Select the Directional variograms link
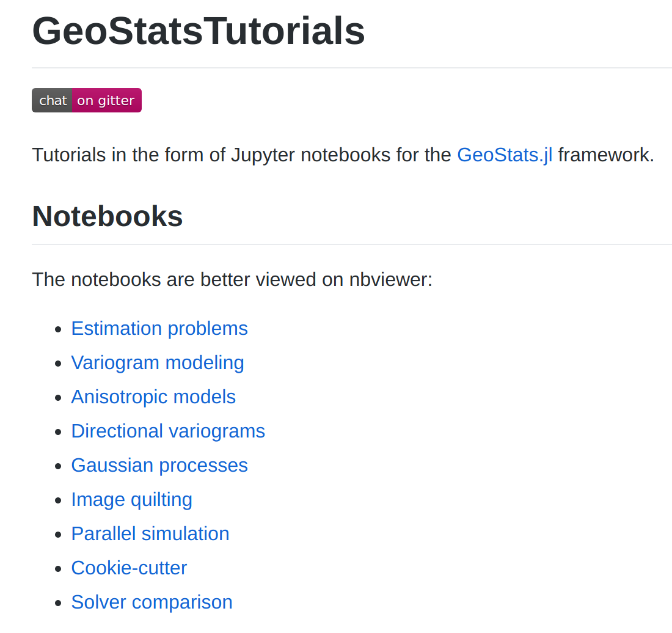This screenshot has width=672, height=633. (168, 431)
